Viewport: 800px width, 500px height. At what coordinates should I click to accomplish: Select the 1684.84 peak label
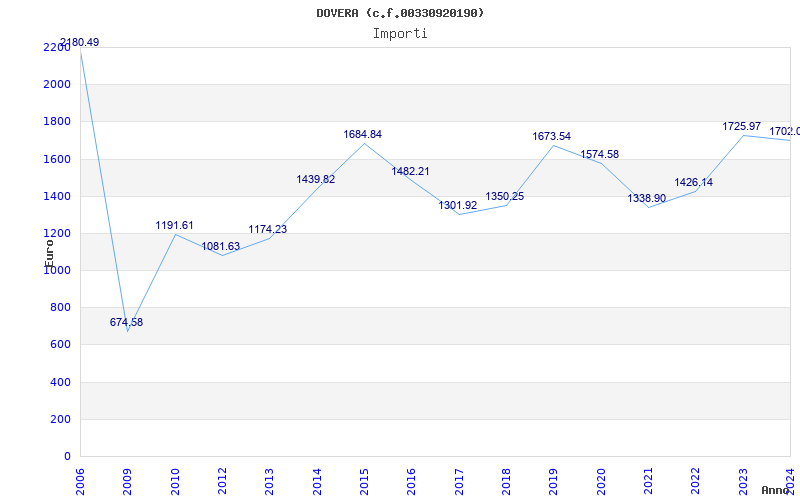362,134
